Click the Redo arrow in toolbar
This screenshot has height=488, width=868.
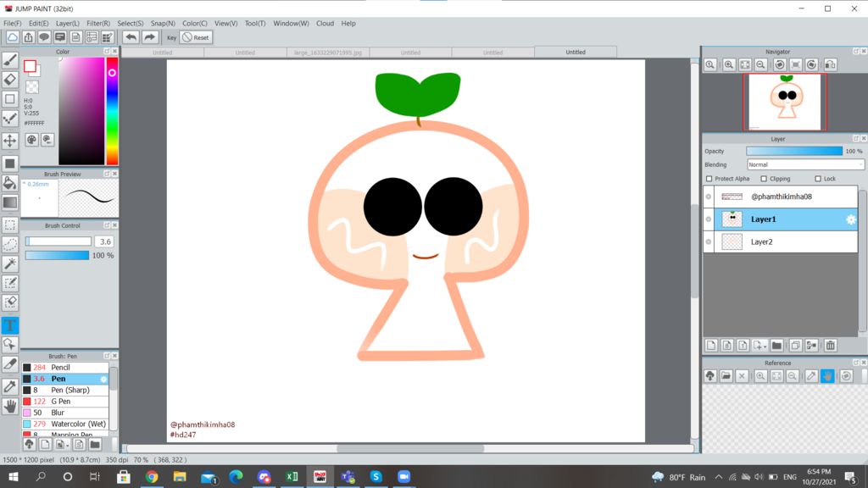[149, 37]
